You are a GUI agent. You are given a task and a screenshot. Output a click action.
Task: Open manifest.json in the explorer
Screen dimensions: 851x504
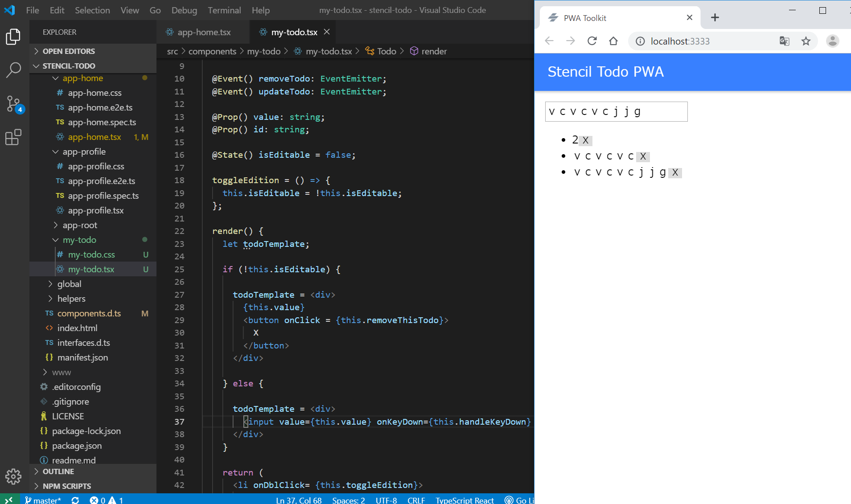82,357
